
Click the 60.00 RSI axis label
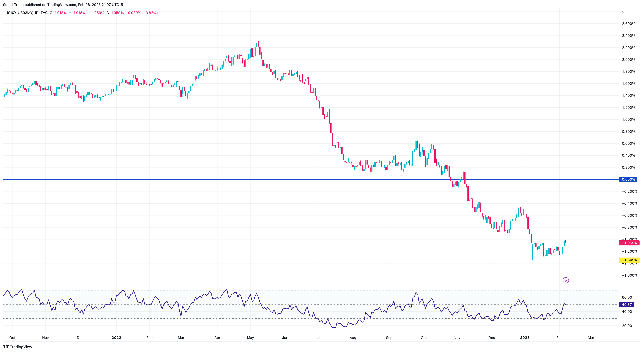(627, 297)
